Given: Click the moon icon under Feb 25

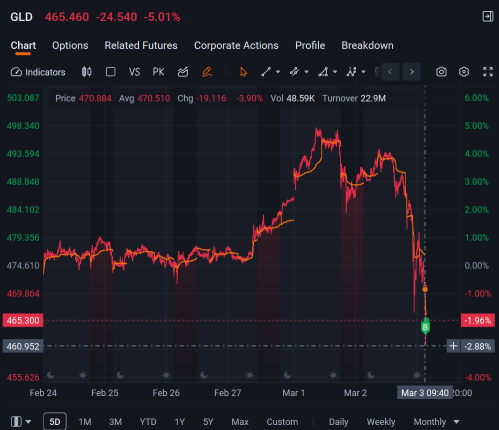Looking at the screenshot, I should pos(120,376).
